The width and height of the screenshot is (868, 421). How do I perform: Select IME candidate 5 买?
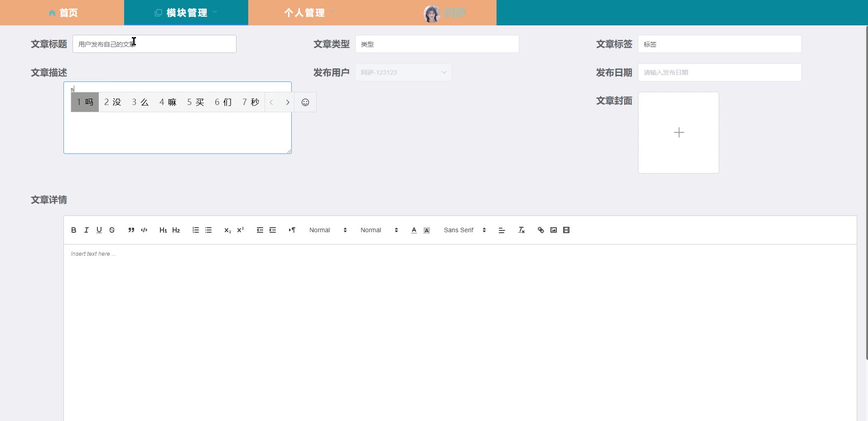pyautogui.click(x=196, y=102)
